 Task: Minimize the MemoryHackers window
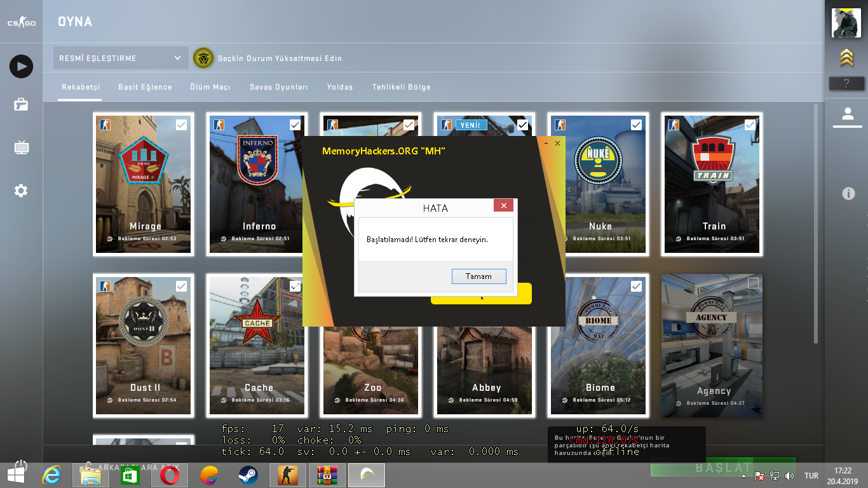546,143
